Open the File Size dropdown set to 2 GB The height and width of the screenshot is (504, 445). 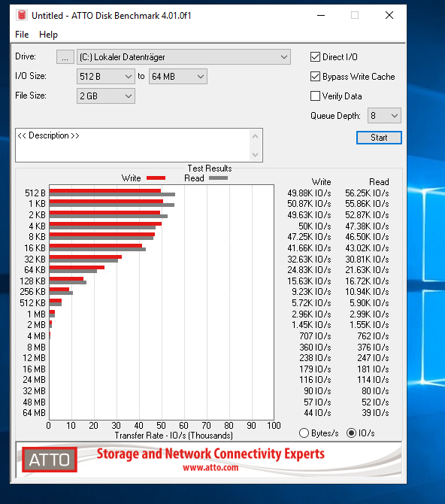click(x=106, y=96)
